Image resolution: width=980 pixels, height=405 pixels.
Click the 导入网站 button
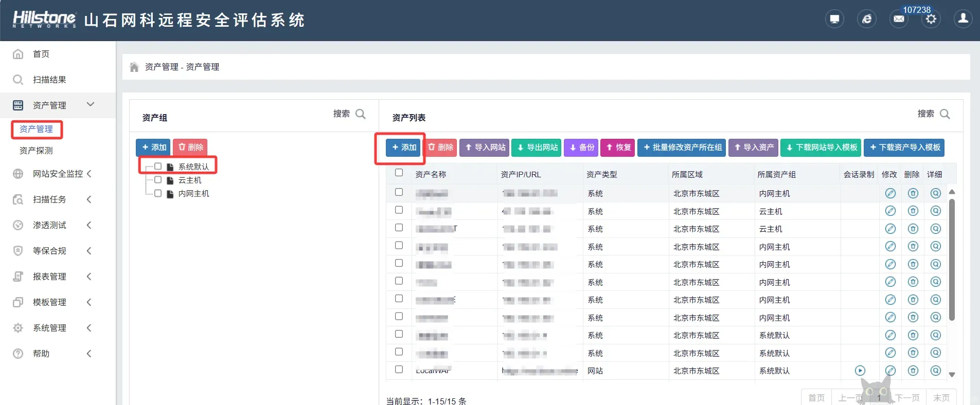click(484, 148)
